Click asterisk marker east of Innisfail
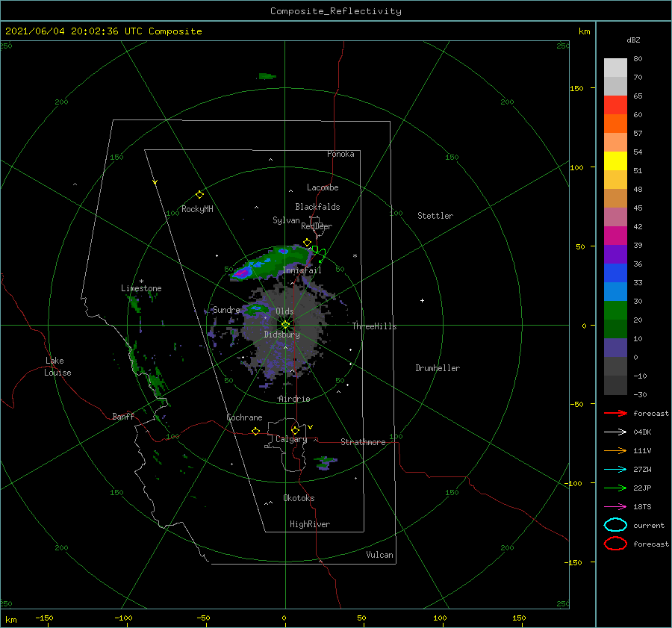This screenshot has width=672, height=628. coord(355,256)
